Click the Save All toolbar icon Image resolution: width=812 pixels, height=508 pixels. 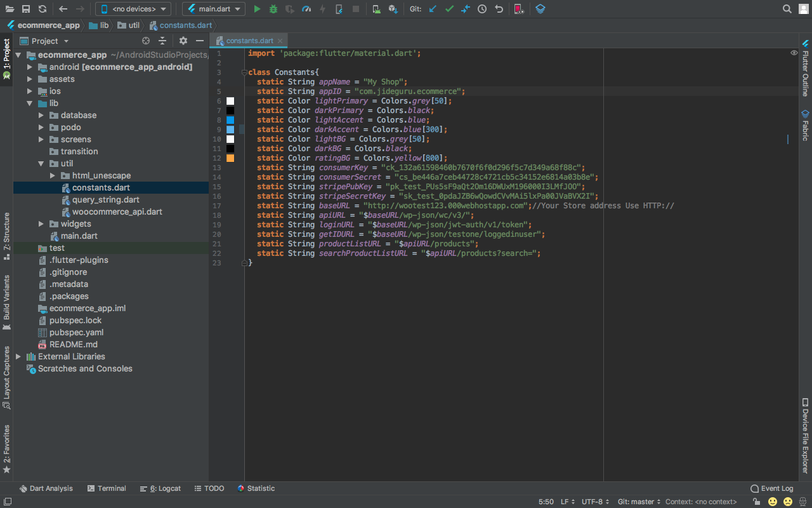click(x=26, y=9)
